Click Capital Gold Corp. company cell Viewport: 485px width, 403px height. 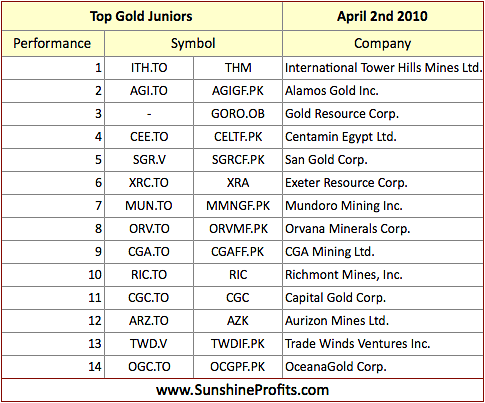point(383,298)
